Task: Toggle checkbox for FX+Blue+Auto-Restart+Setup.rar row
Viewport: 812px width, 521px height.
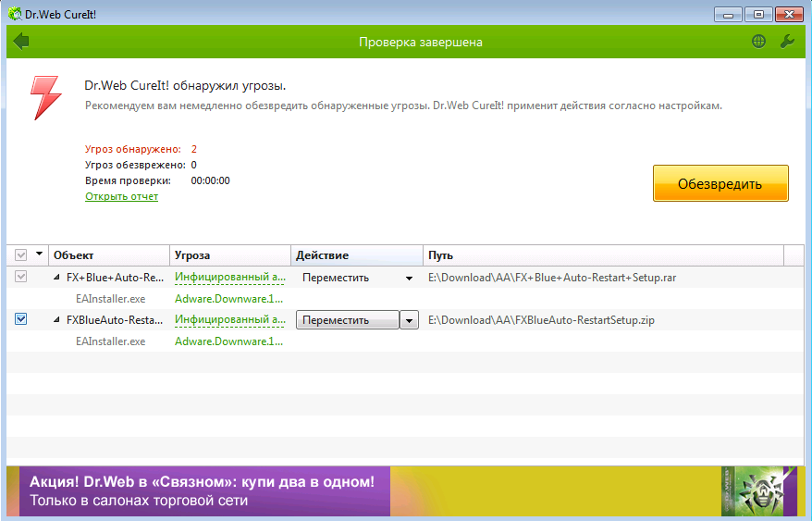Action: (x=20, y=277)
